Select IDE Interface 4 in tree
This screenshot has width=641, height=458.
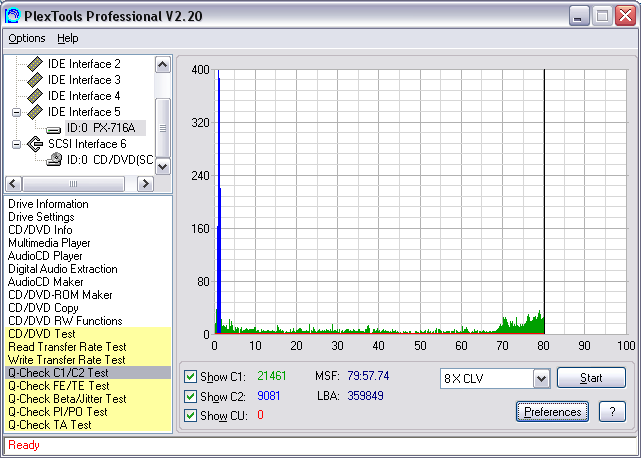pyautogui.click(x=84, y=96)
